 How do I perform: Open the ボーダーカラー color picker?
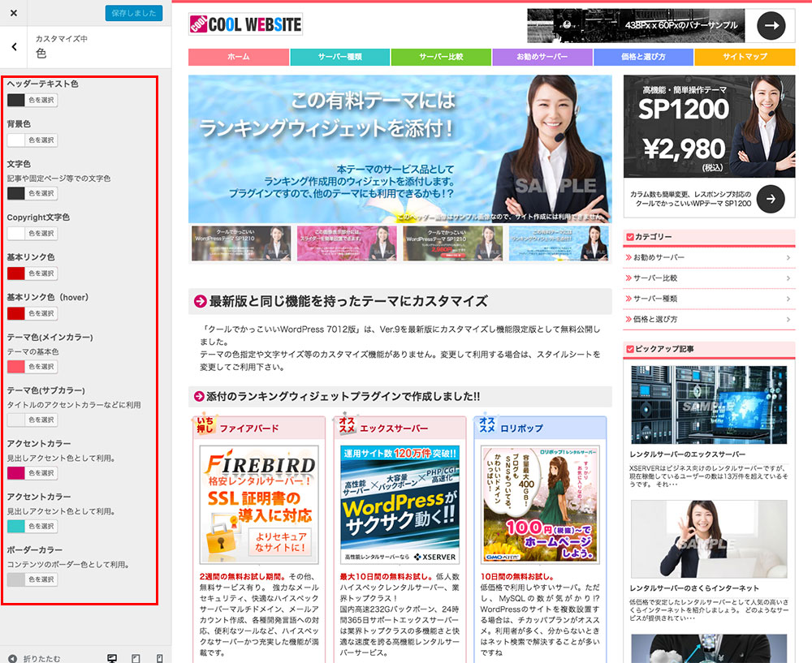[x=32, y=579]
